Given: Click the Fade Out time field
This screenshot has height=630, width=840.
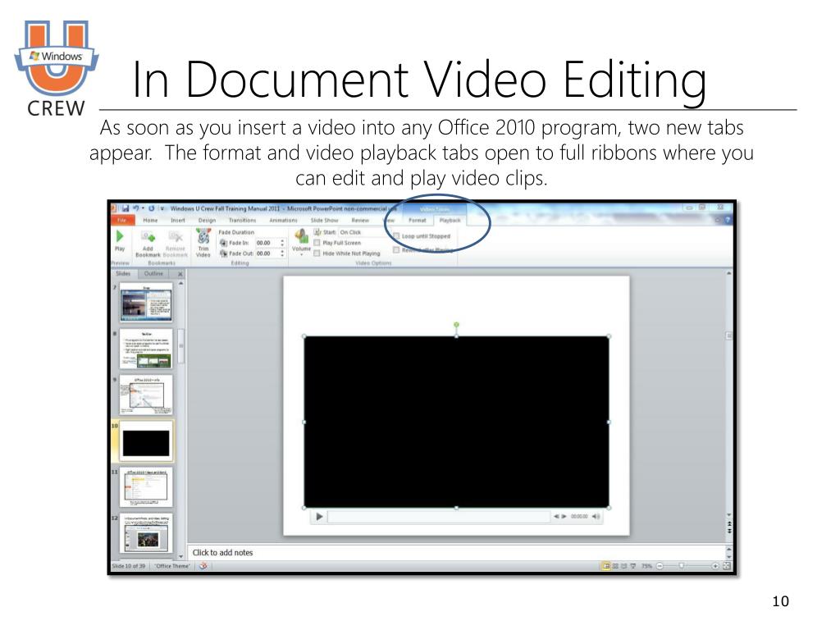Looking at the screenshot, I should tap(267, 253).
